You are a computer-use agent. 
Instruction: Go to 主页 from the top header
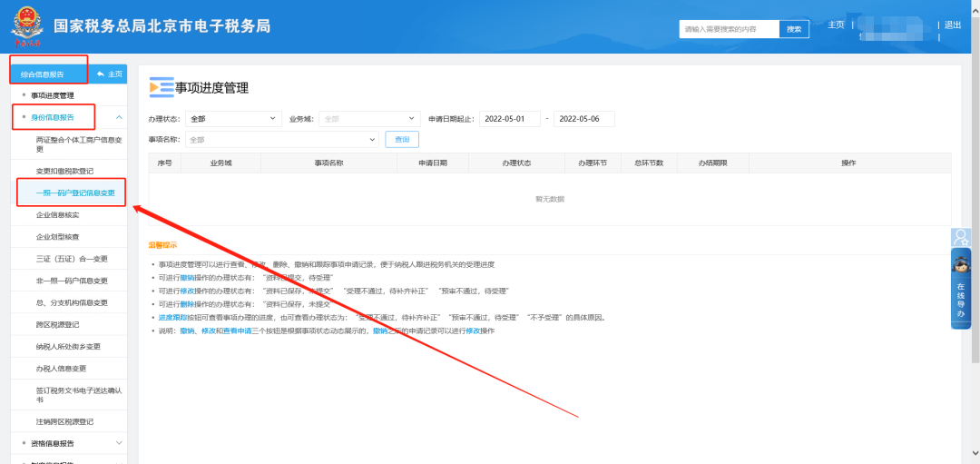(836, 25)
